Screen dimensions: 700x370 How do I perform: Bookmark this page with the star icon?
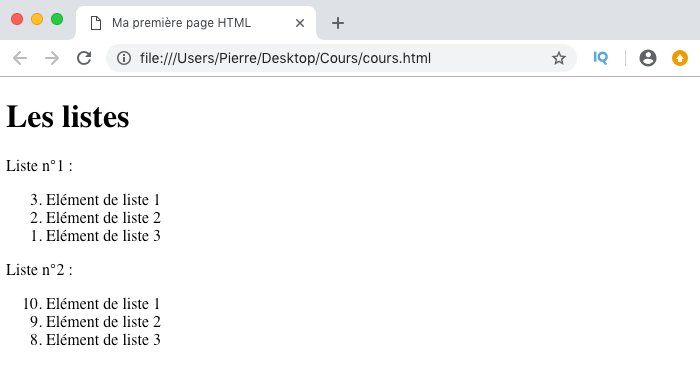(x=558, y=58)
